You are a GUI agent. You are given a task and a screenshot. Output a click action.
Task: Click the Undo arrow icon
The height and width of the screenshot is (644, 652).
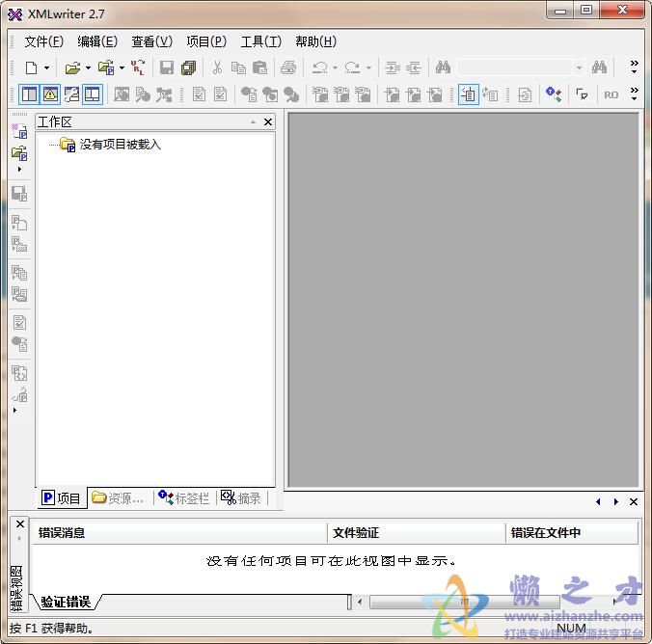click(x=320, y=67)
